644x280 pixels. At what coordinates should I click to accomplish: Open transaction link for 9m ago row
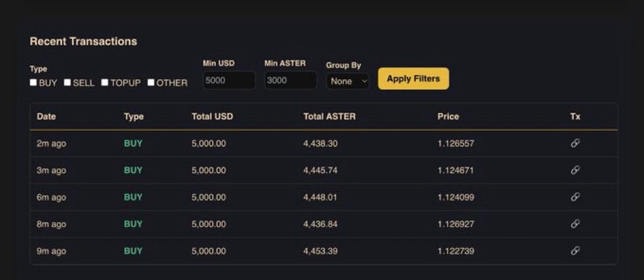point(575,250)
